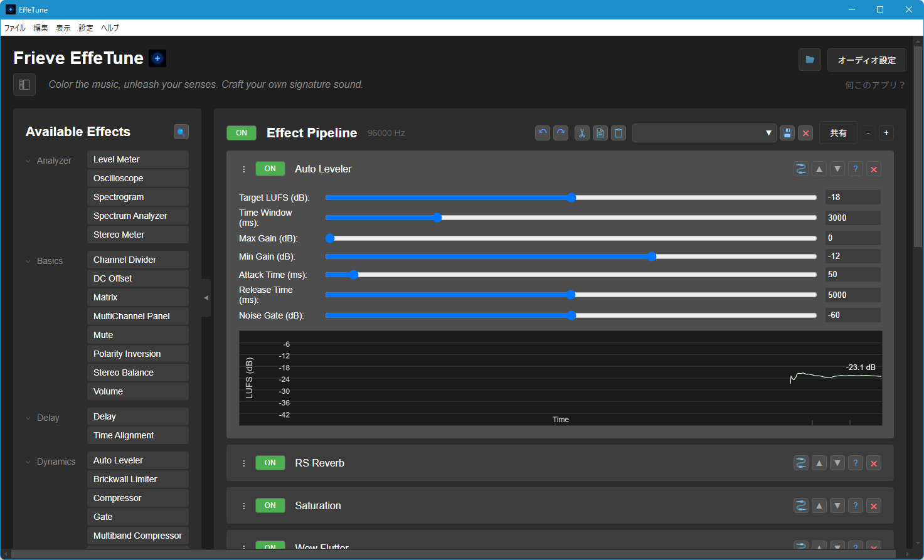Image resolution: width=924 pixels, height=560 pixels.
Task: Open the 設定 menu
Action: 86,28
